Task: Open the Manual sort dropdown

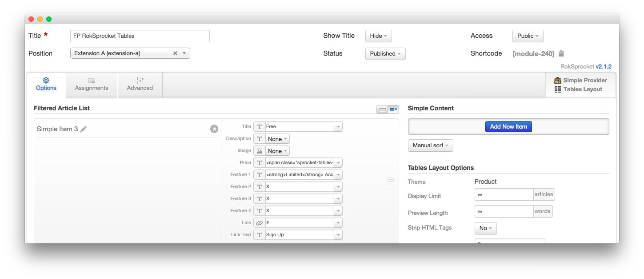Action: (431, 146)
